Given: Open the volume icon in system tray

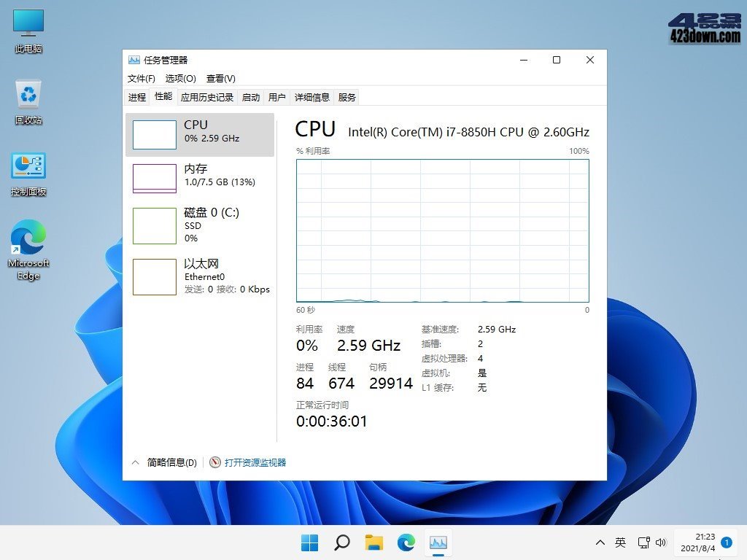Looking at the screenshot, I should (662, 542).
